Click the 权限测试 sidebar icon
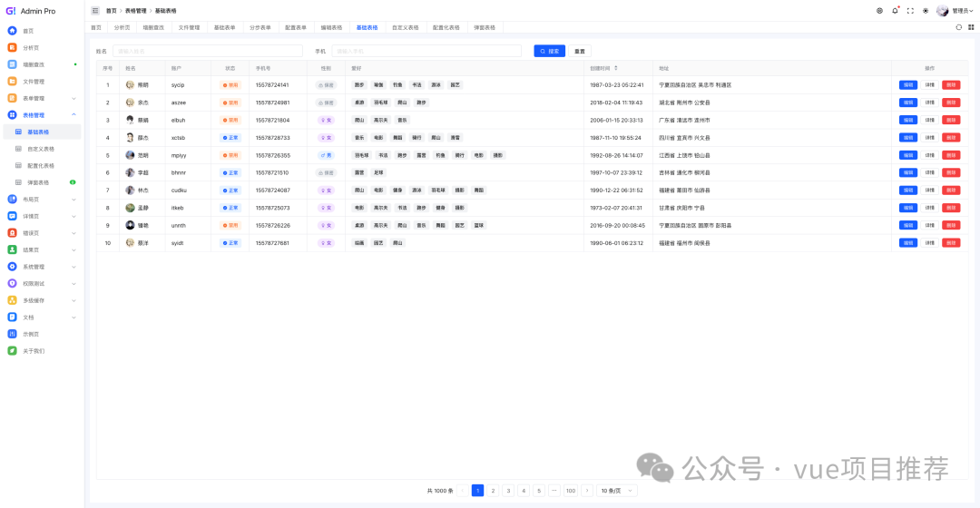This screenshot has height=508, width=980. pos(12,284)
